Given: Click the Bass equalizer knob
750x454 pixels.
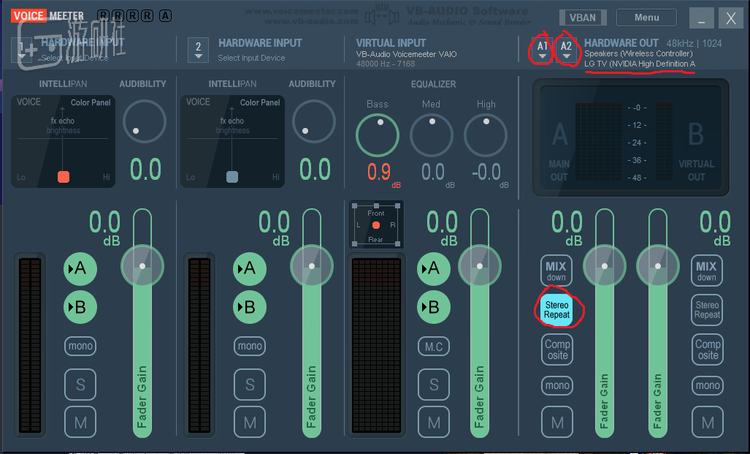Looking at the screenshot, I should point(378,135).
